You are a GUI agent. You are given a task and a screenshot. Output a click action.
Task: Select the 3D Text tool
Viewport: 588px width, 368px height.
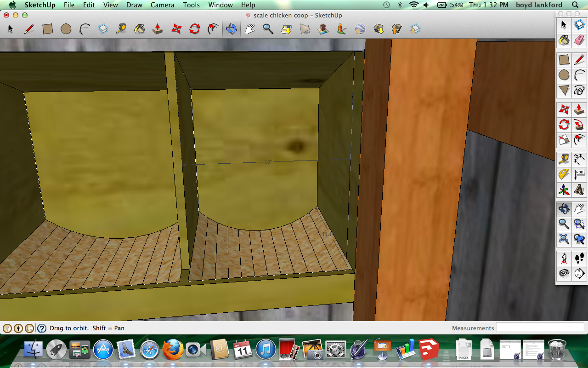click(579, 190)
